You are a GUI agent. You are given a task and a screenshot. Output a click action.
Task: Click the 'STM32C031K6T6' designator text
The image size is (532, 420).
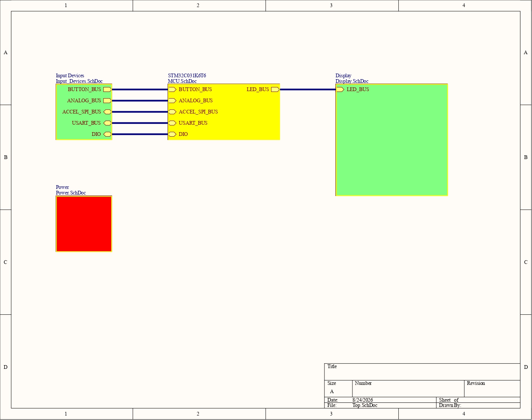point(187,76)
